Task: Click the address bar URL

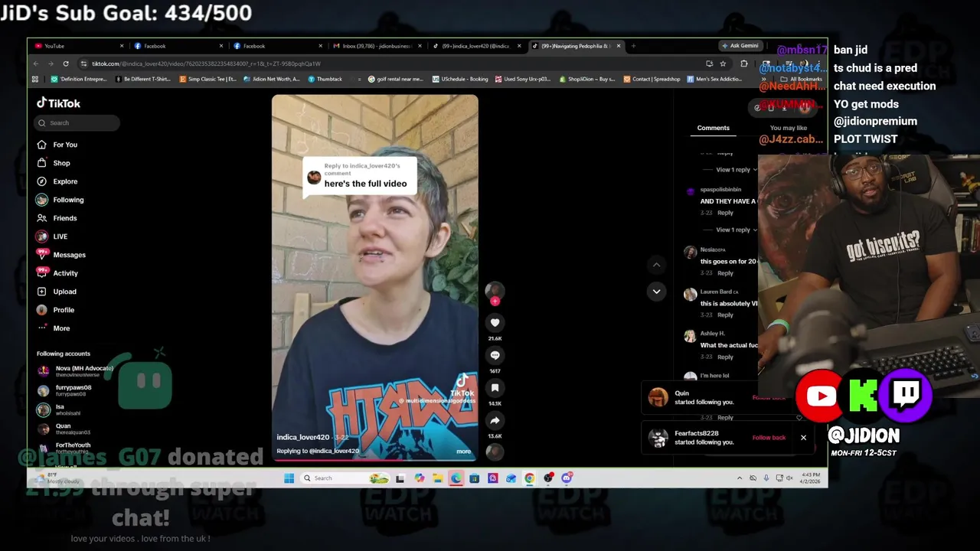Action: coord(206,64)
